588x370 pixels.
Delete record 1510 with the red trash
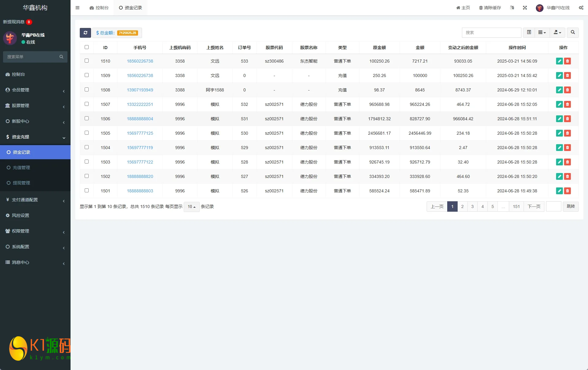(567, 61)
